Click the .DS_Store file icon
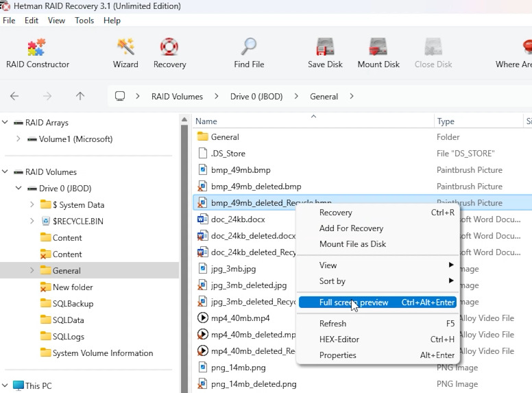The width and height of the screenshot is (532, 393). 202,154
